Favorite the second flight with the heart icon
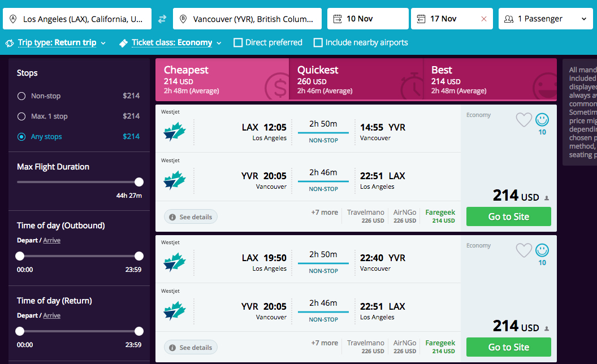597x364 pixels. [x=524, y=250]
